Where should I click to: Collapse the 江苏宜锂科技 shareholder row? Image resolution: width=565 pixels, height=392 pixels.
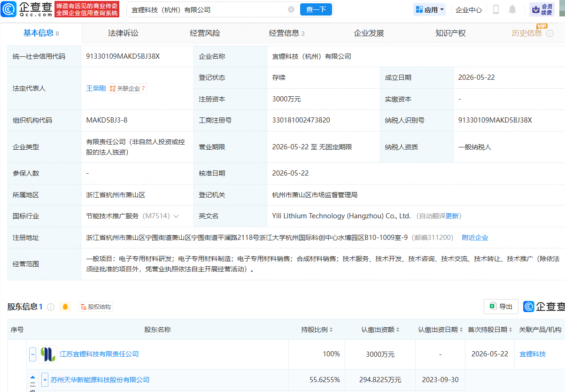coord(32,354)
